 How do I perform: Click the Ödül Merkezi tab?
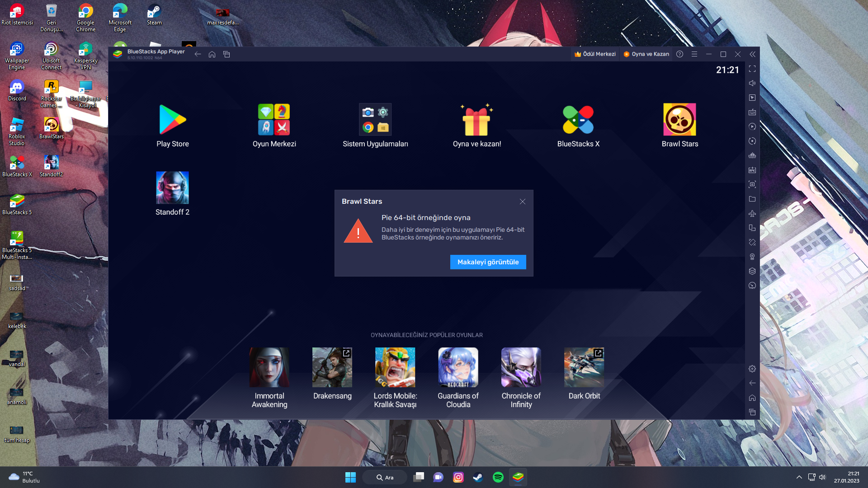coord(595,54)
